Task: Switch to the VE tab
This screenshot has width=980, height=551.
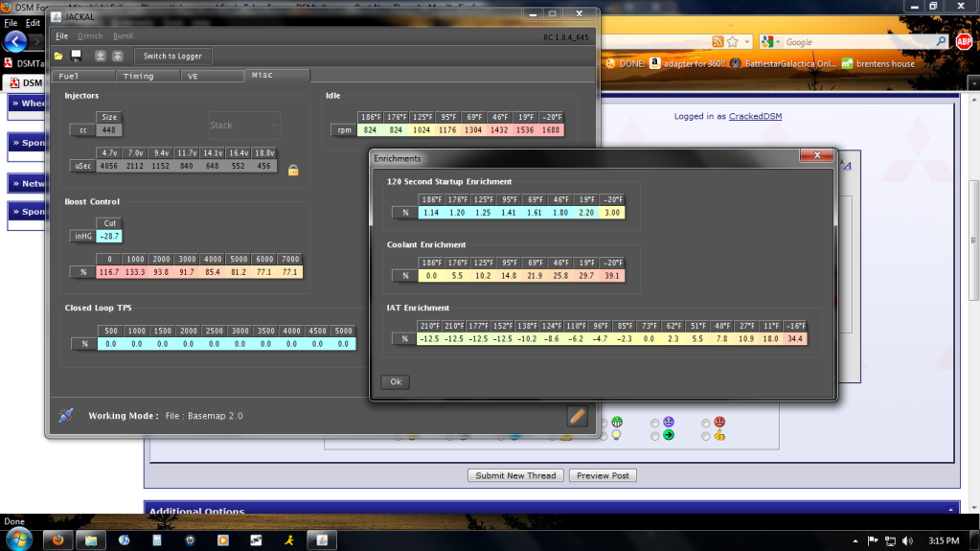Action: pyautogui.click(x=213, y=77)
